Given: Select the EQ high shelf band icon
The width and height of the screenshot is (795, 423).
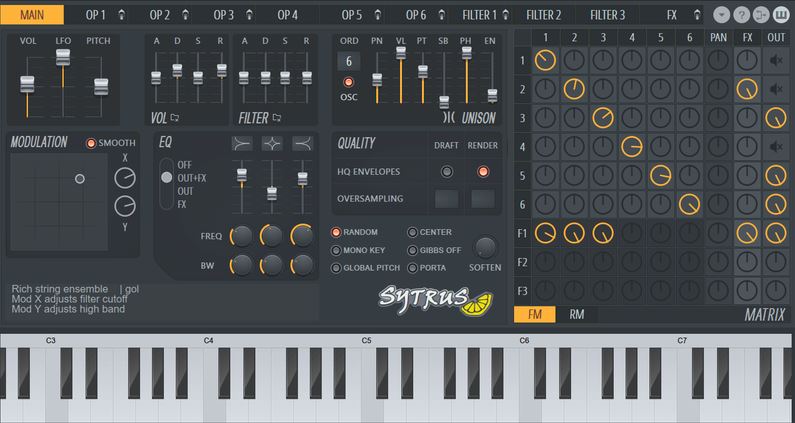Looking at the screenshot, I should [x=303, y=144].
